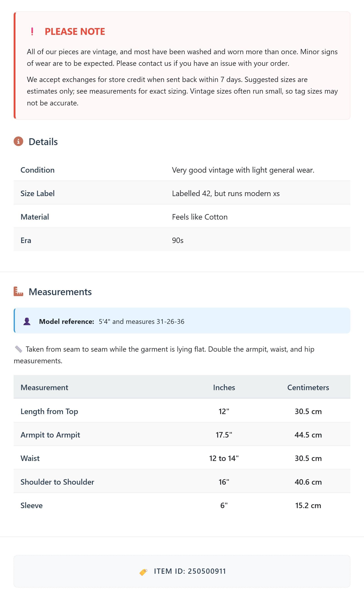Select the Item ID 250500911 text
The height and width of the screenshot is (599, 364).
click(x=190, y=571)
